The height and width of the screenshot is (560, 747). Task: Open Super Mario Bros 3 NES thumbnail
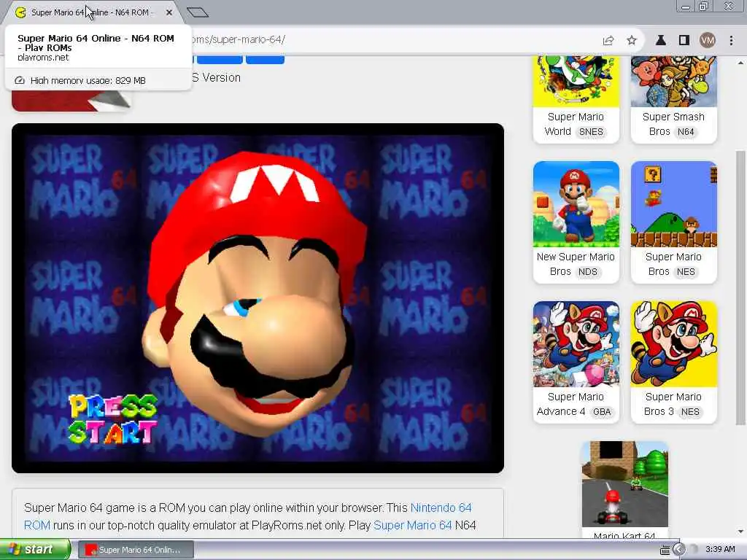click(673, 344)
